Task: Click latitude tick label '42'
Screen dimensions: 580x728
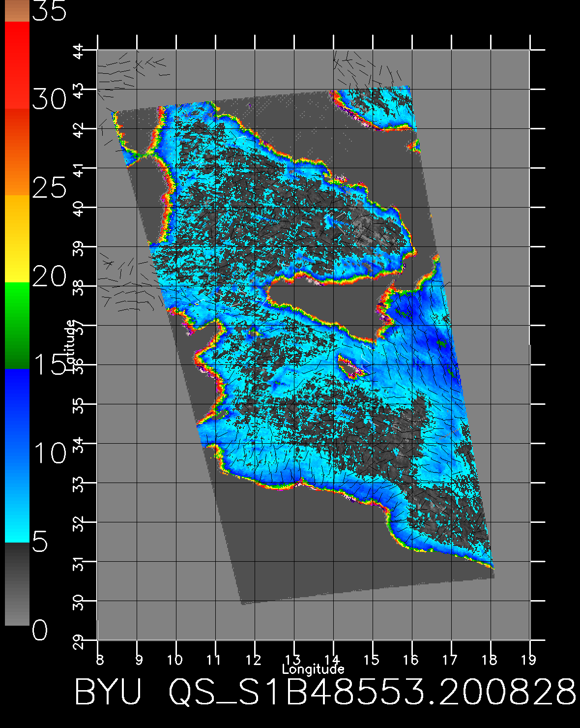Action: click(x=79, y=131)
